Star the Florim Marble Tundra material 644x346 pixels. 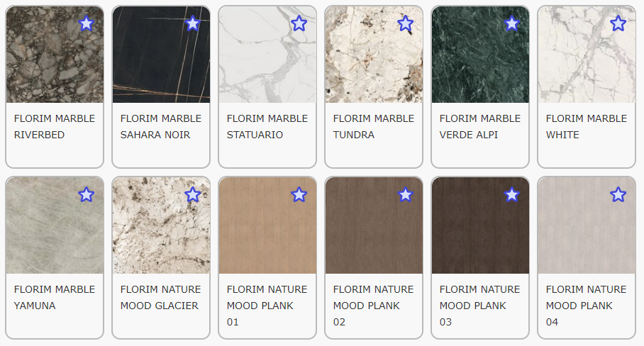(406, 23)
